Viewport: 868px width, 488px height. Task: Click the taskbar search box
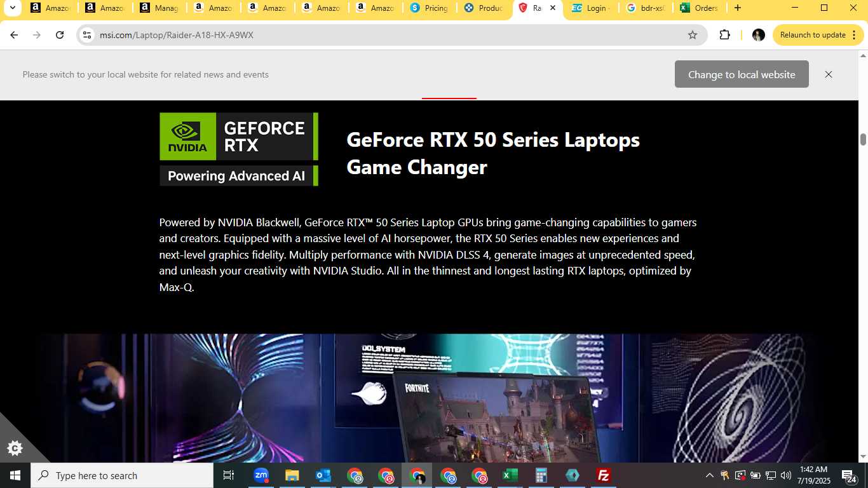click(122, 475)
